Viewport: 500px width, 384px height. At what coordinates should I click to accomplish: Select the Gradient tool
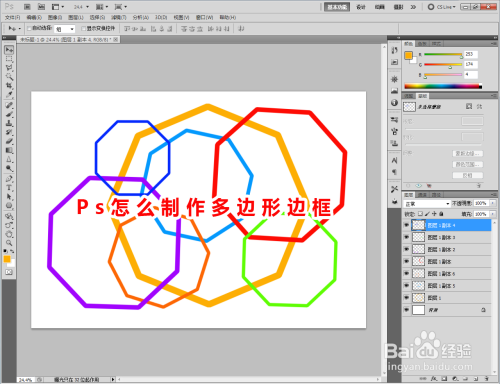(x=9, y=151)
